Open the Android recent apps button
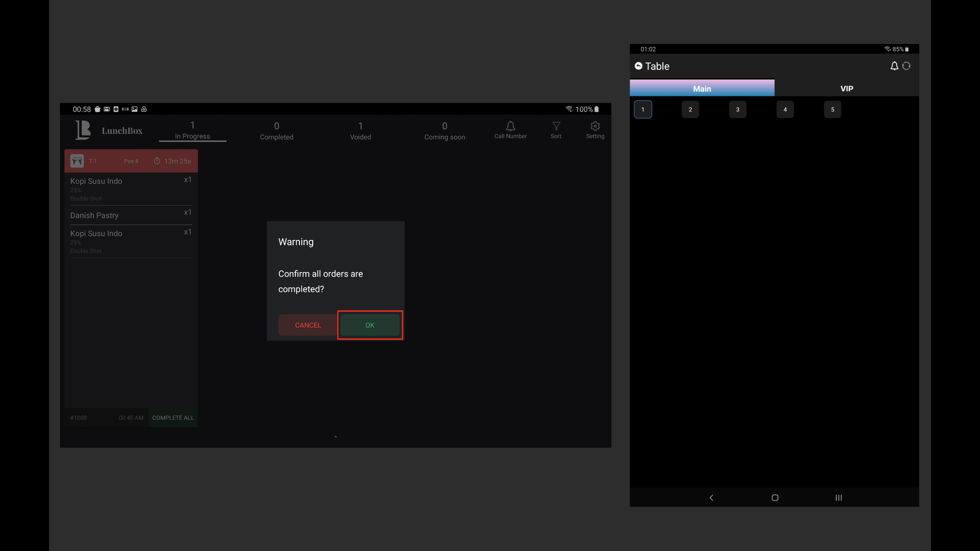Viewport: 980px width, 551px height. [x=838, y=497]
